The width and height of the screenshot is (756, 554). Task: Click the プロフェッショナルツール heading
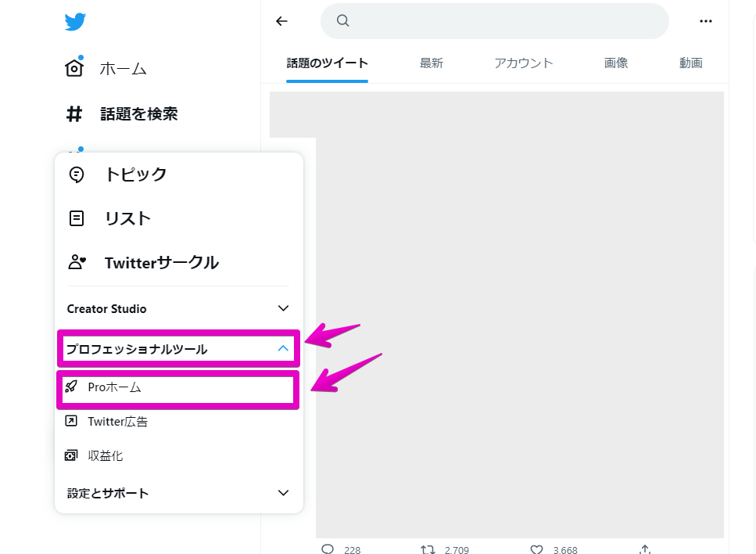tap(137, 349)
